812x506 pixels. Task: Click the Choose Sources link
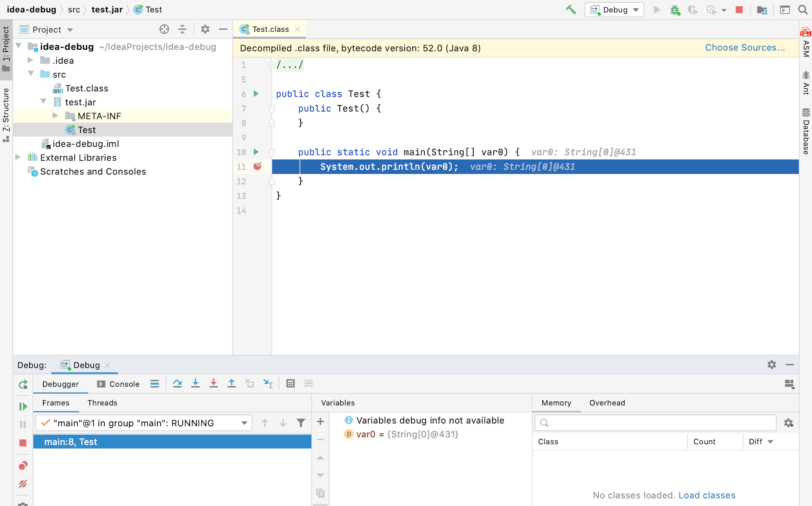745,48
